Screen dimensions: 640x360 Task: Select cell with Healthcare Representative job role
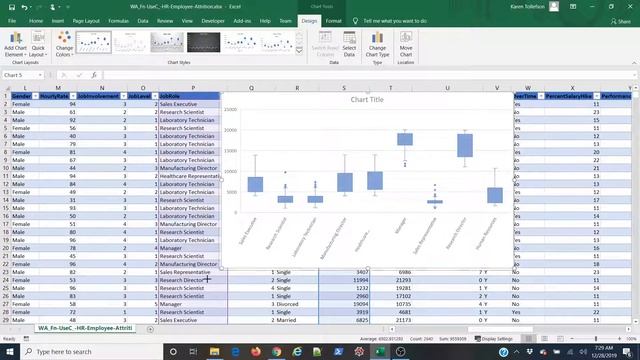189,176
